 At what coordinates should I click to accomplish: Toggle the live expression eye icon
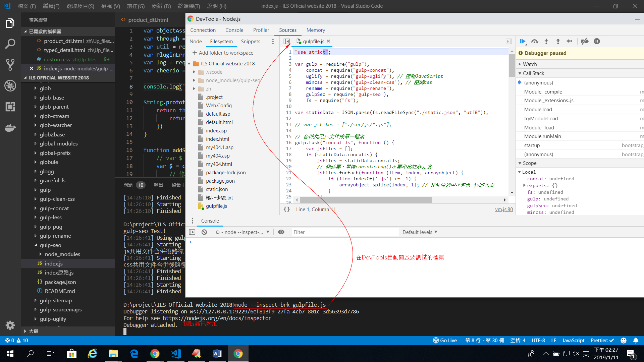[281, 232]
